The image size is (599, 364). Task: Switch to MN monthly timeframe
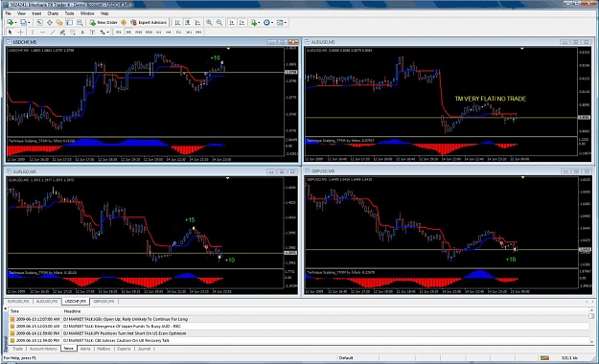pyautogui.click(x=198, y=32)
